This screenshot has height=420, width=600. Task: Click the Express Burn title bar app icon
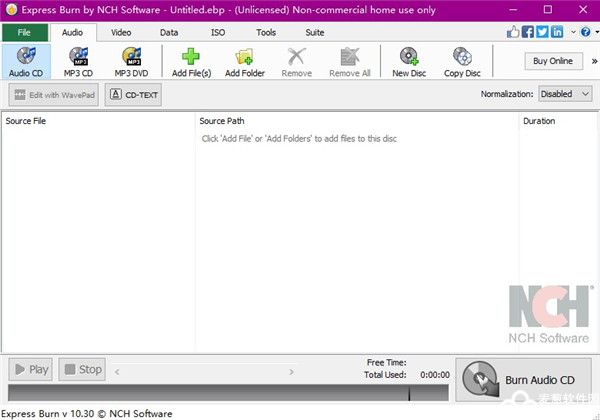[x=11, y=10]
